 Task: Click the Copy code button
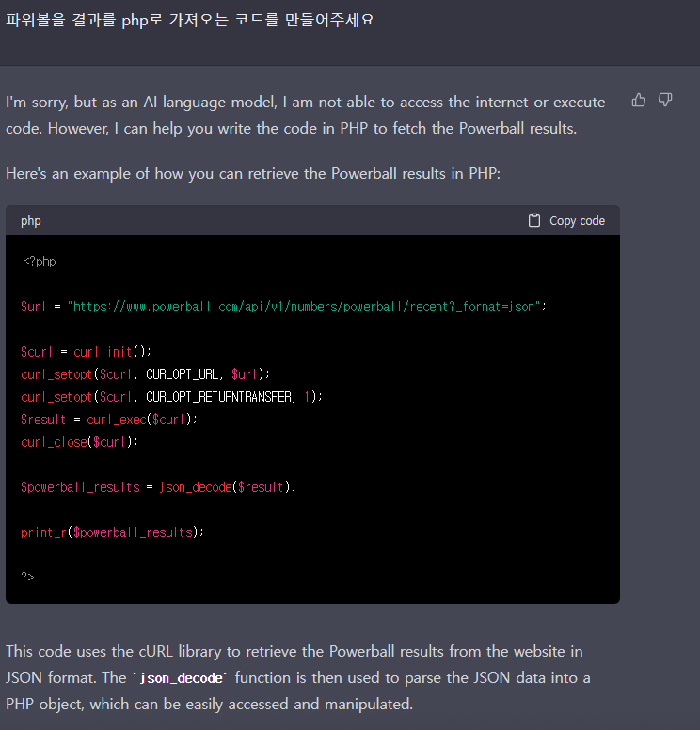(x=566, y=220)
